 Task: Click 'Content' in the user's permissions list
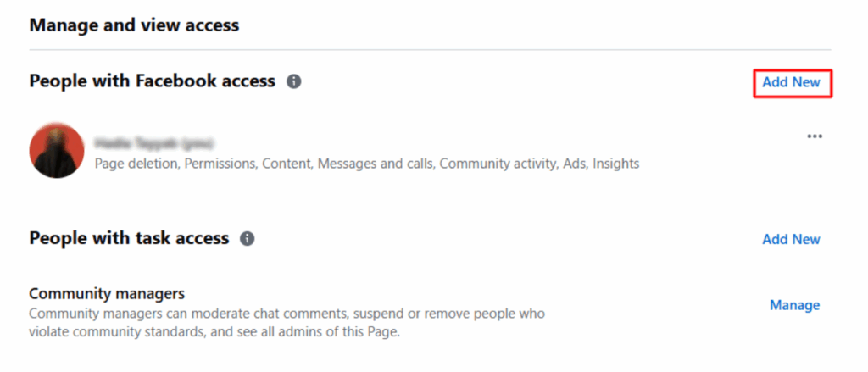click(286, 164)
